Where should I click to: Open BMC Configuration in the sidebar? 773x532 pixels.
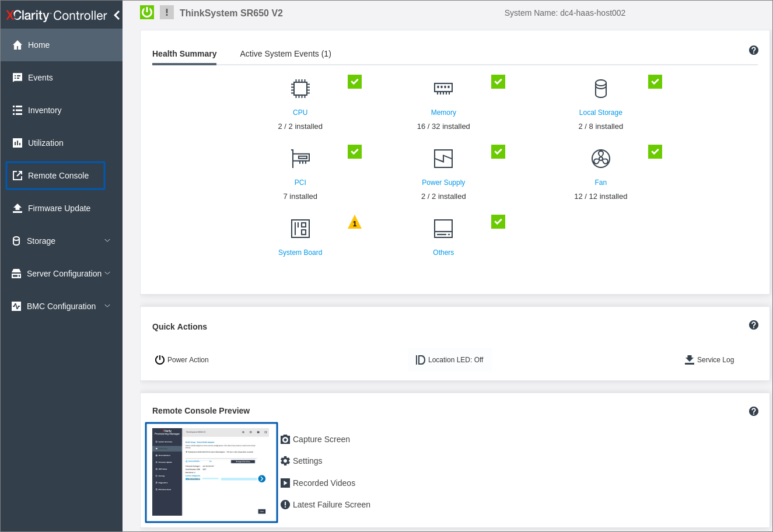tap(61, 306)
